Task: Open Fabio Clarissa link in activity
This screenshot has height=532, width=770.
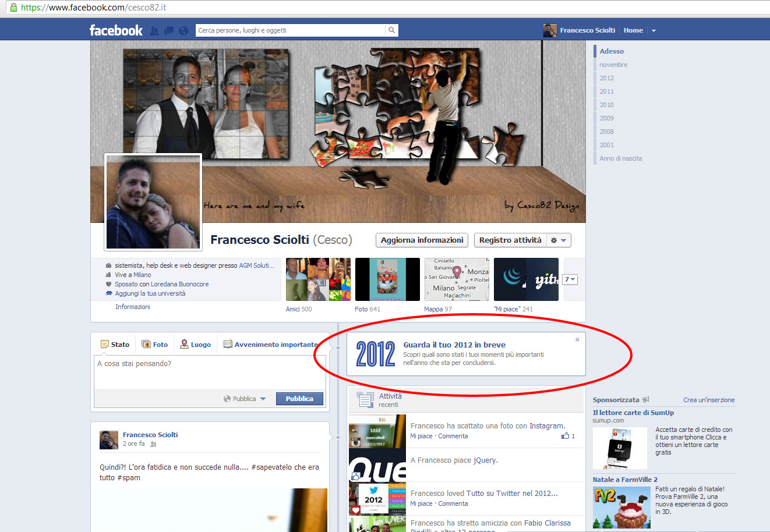Action: pyautogui.click(x=548, y=523)
